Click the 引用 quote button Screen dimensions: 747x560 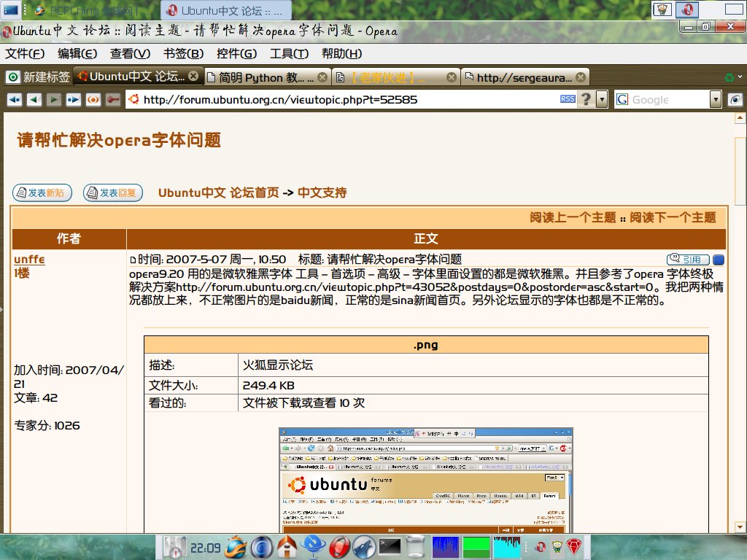(x=688, y=259)
